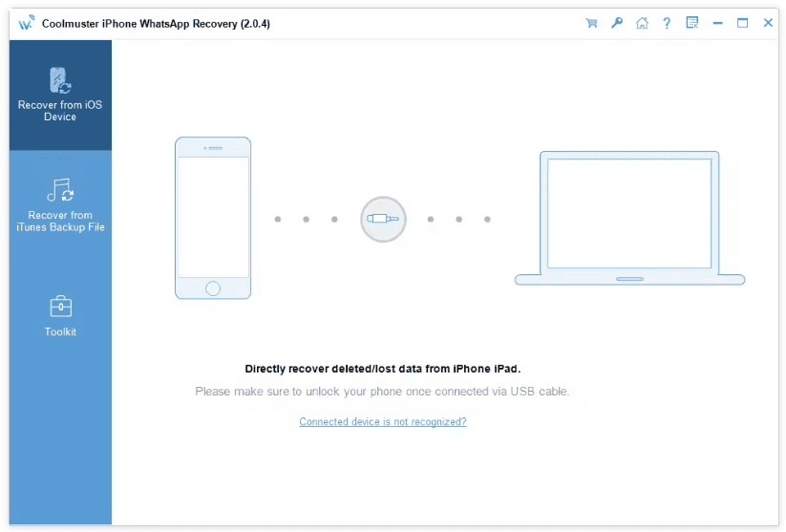Open help question mark icon

click(667, 23)
